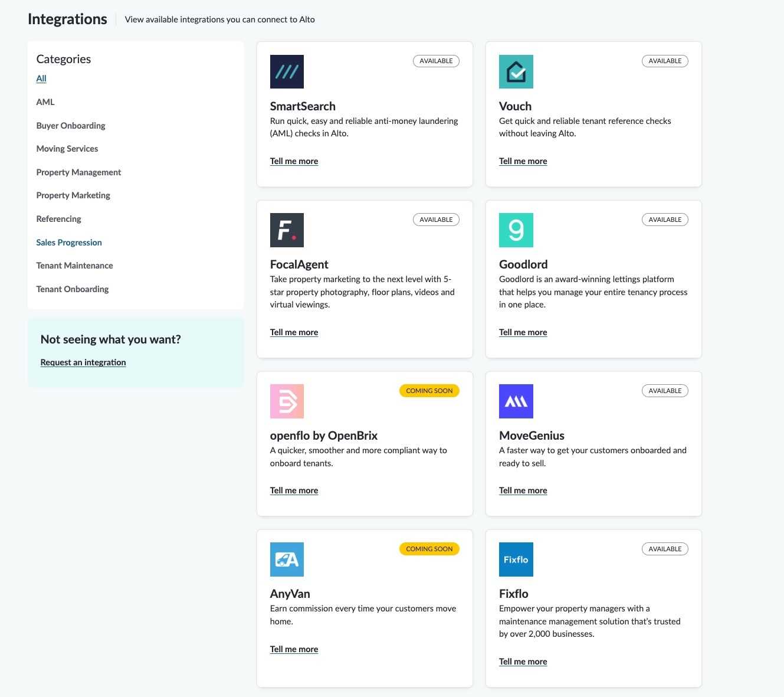The width and height of the screenshot is (784, 697).
Task: Click the COMING SOON badge on openflo
Action: [429, 391]
